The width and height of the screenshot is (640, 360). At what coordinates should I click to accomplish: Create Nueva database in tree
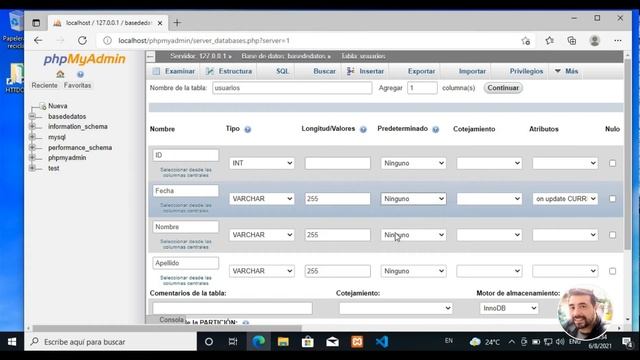coord(58,106)
